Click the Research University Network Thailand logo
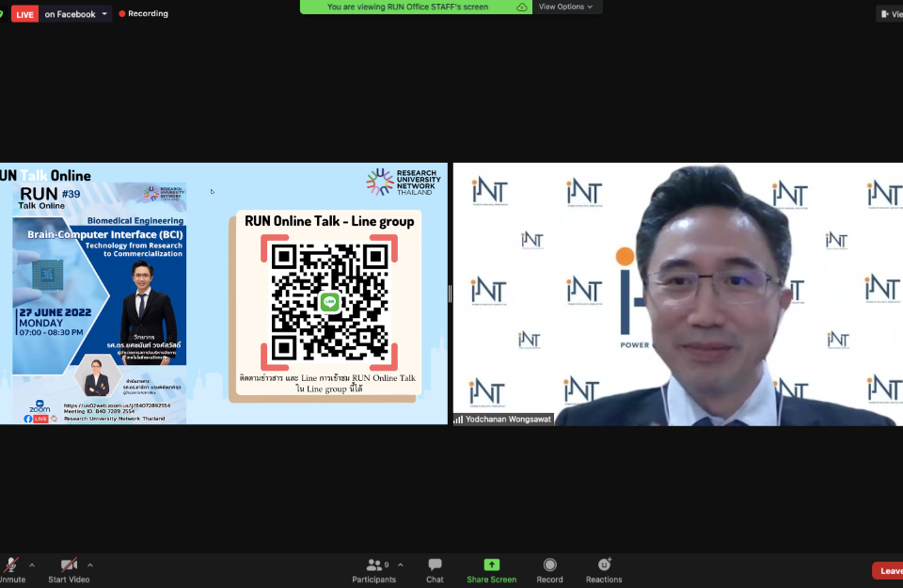The width and height of the screenshot is (903, 588). click(404, 182)
